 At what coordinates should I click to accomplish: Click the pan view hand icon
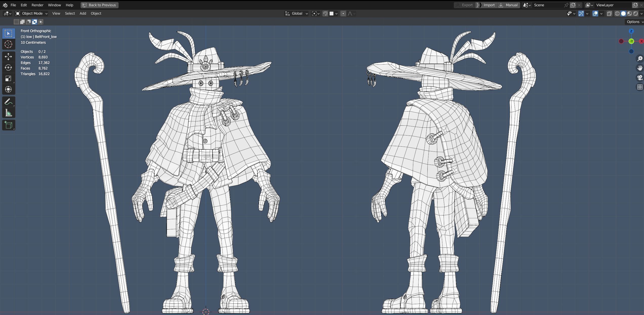[640, 68]
